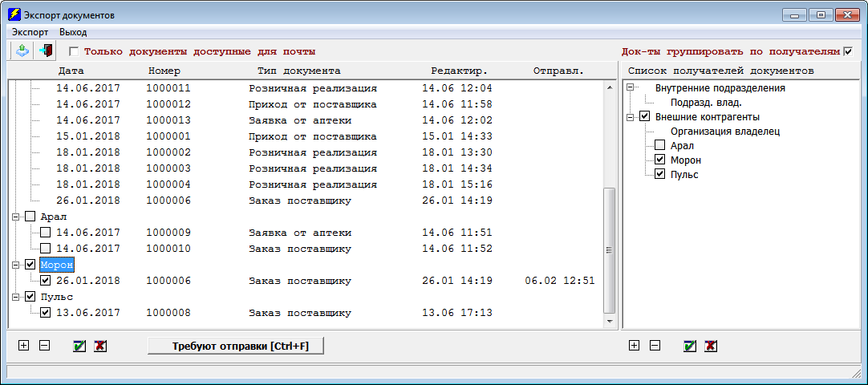Click the Номер column header
868x385 pixels.
click(164, 71)
